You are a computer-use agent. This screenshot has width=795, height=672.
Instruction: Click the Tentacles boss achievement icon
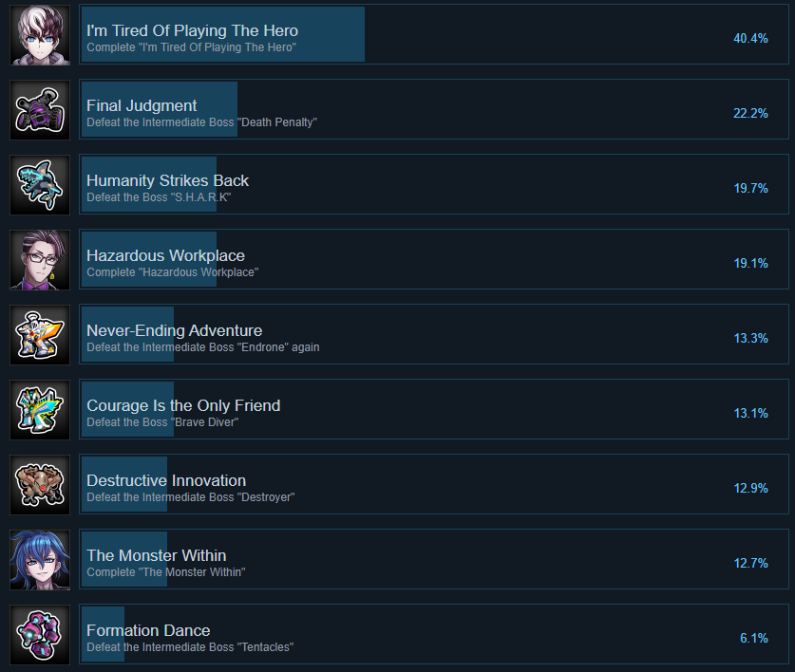pos(40,635)
